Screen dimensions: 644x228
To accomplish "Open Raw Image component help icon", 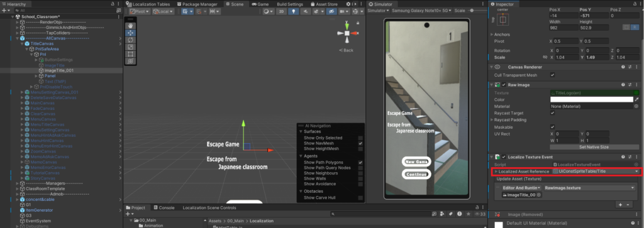I will (623, 84).
